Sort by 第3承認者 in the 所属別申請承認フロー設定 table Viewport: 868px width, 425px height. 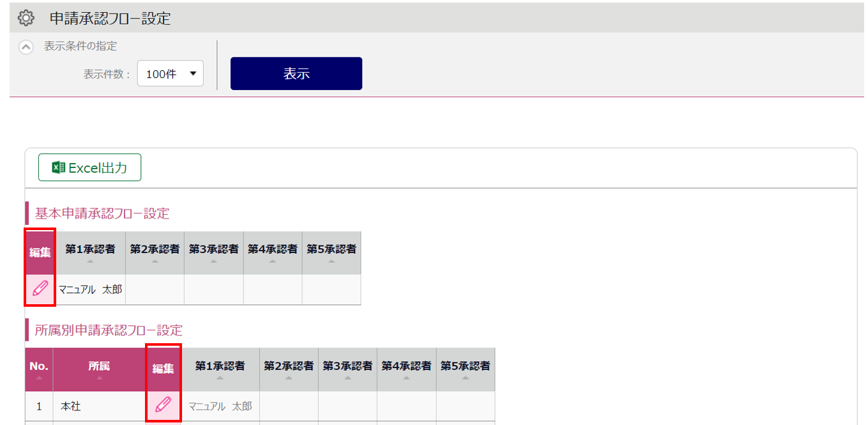[347, 369]
